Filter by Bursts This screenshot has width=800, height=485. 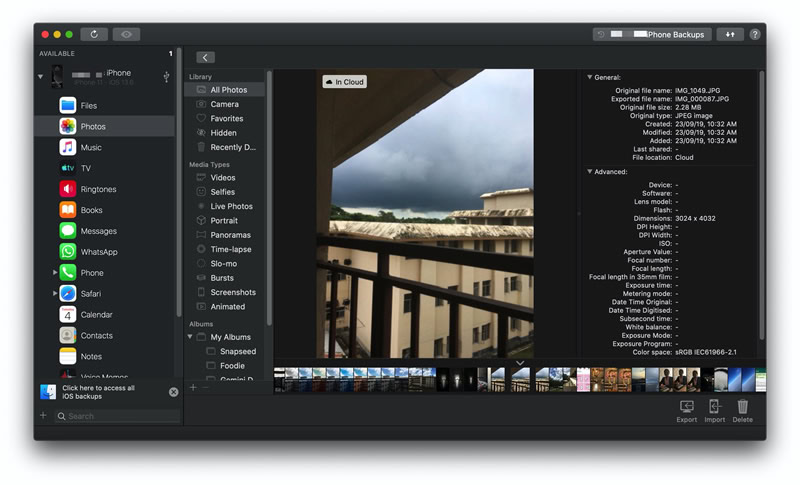tap(224, 277)
